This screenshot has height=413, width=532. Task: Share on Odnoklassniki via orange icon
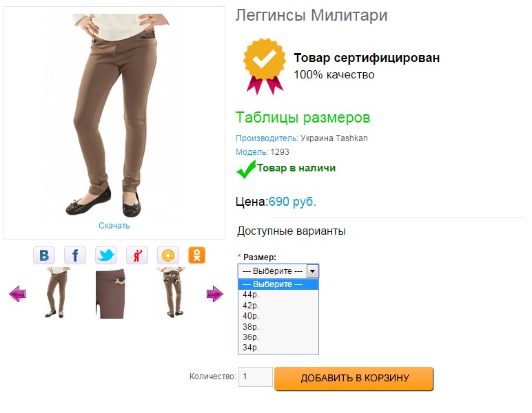(x=197, y=255)
